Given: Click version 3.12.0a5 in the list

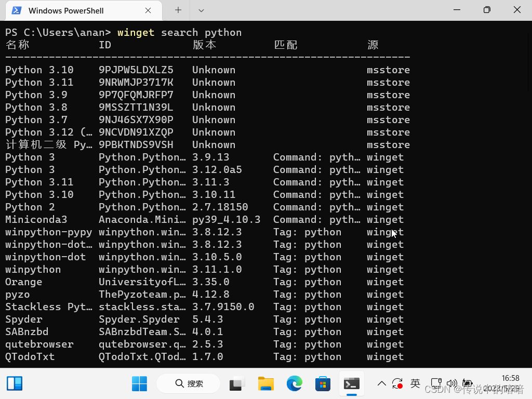Looking at the screenshot, I should (x=217, y=170).
